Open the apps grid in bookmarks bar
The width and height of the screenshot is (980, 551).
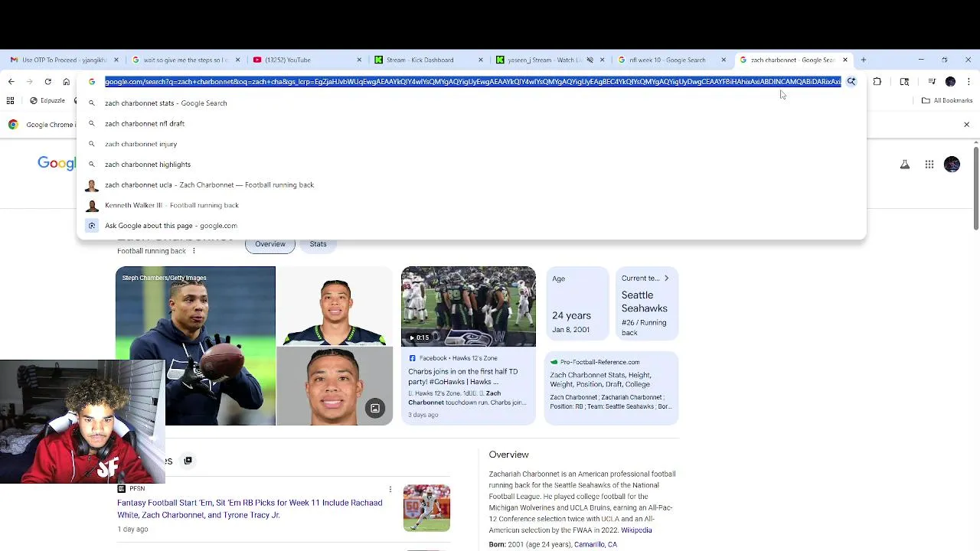point(11,100)
